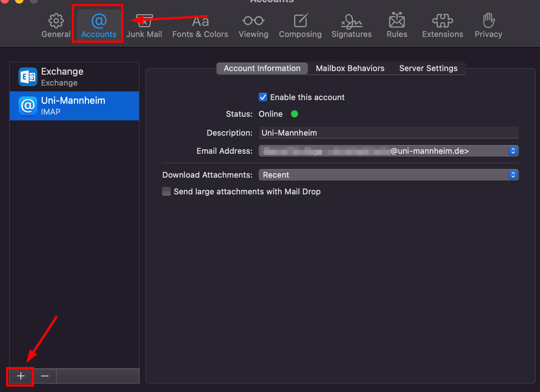Open Fonts & Colors preferences
Screen dimensions: 540x392
pyautogui.click(x=200, y=26)
